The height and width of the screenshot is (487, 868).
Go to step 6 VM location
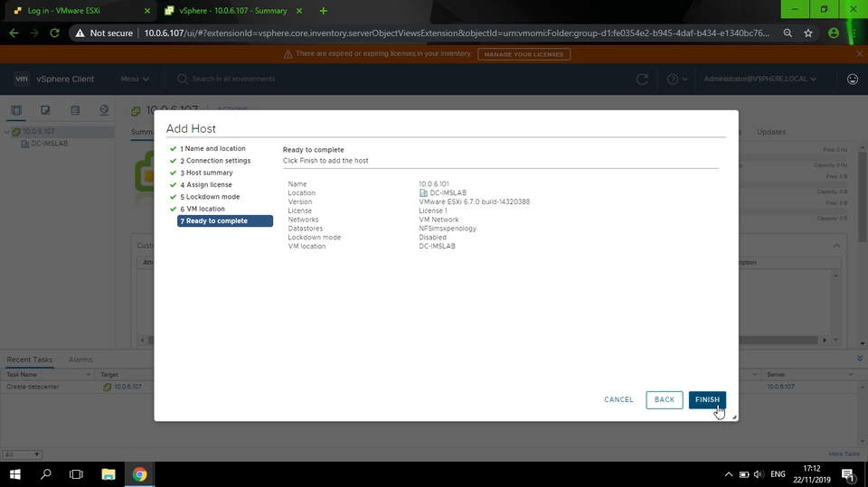click(x=203, y=210)
